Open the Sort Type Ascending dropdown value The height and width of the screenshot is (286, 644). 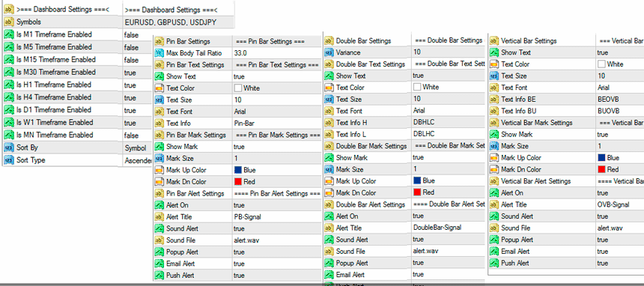click(138, 161)
